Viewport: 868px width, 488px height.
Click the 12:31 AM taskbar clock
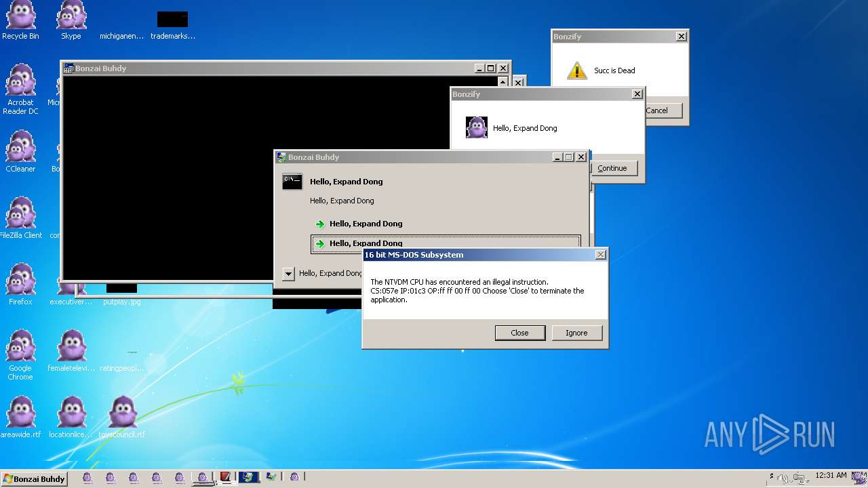(x=831, y=476)
